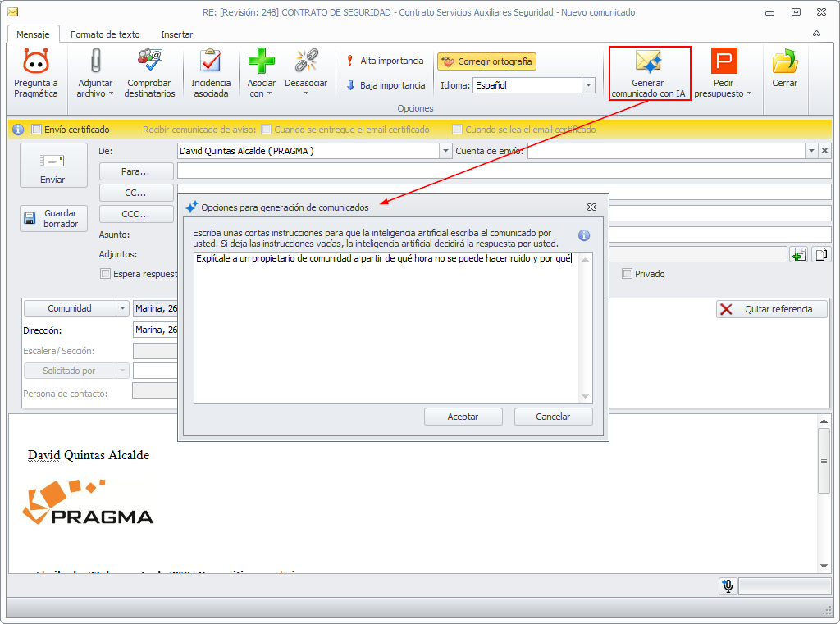Open the Insertar tab
The image size is (840, 624).
[x=177, y=34]
